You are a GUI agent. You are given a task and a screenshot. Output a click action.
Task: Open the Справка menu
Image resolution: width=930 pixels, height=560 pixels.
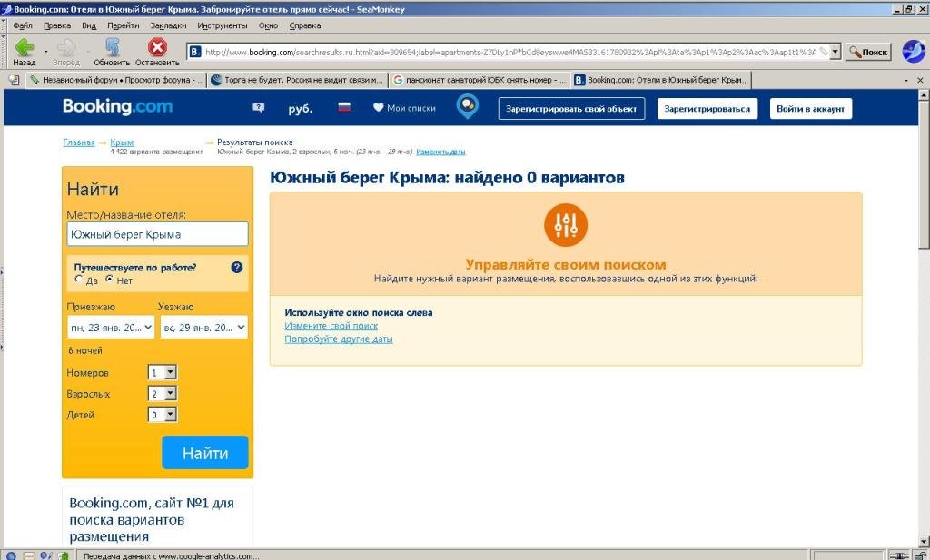[305, 25]
